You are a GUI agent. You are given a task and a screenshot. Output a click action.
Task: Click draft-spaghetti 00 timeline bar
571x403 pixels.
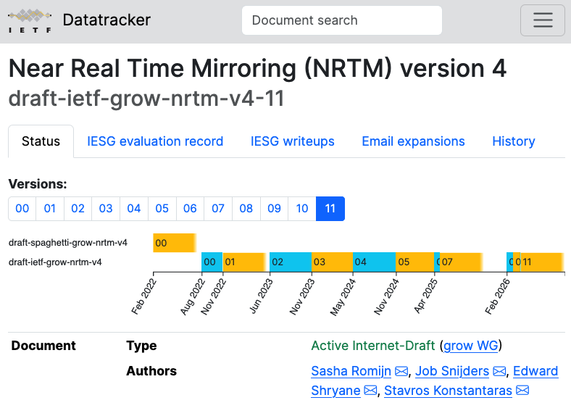tap(174, 243)
